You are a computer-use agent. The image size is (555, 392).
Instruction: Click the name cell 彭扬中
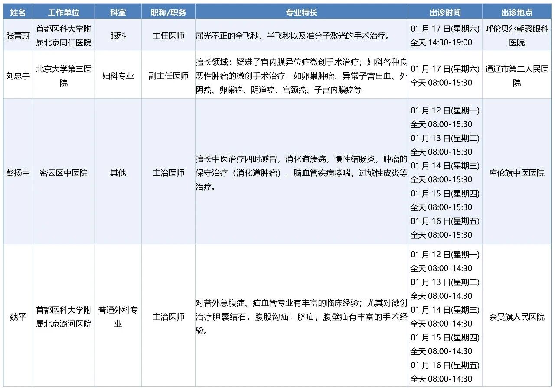pyautogui.click(x=18, y=173)
